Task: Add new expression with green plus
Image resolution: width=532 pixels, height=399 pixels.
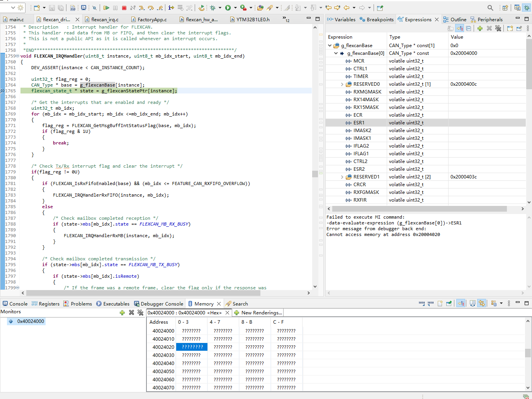Action: [480, 29]
